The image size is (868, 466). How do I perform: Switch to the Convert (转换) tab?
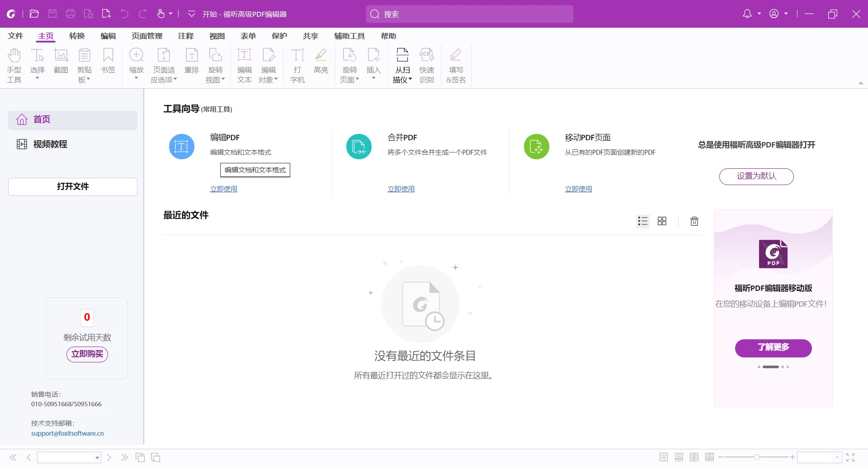(77, 36)
